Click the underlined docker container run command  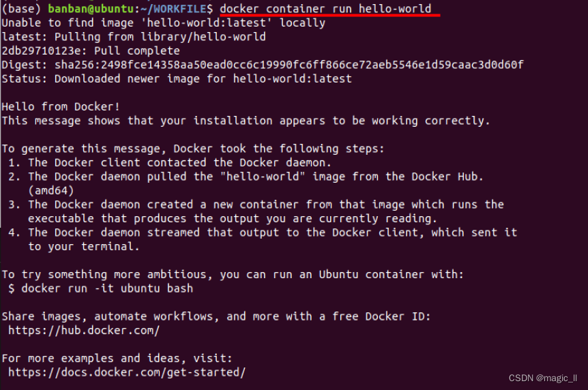[325, 9]
